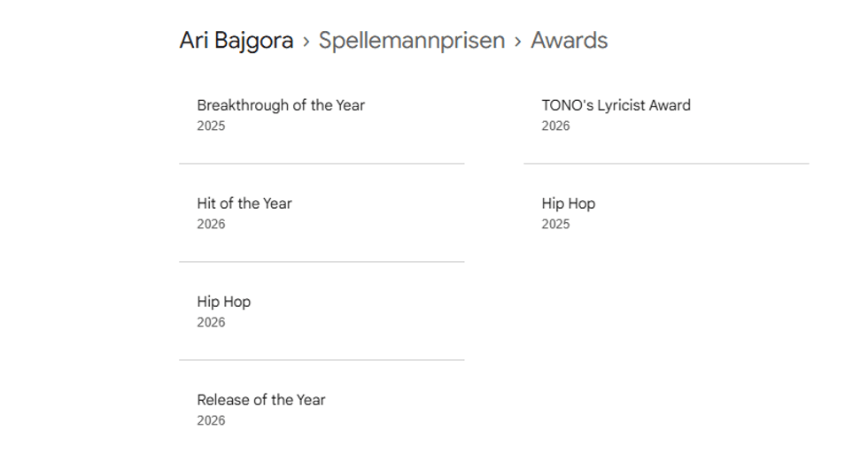The height and width of the screenshot is (453, 868).
Task: Click the Ari Bajgora breadcrumb link
Action: click(236, 41)
